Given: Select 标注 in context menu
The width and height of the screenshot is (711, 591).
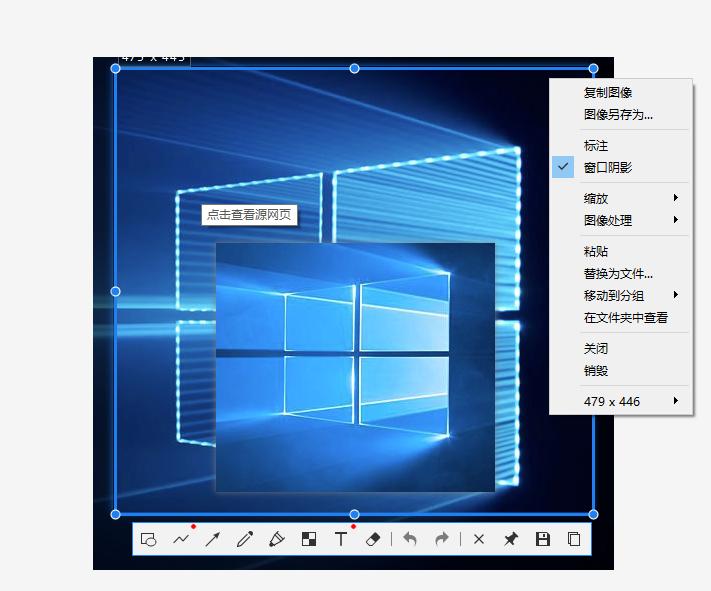Looking at the screenshot, I should (x=621, y=146).
